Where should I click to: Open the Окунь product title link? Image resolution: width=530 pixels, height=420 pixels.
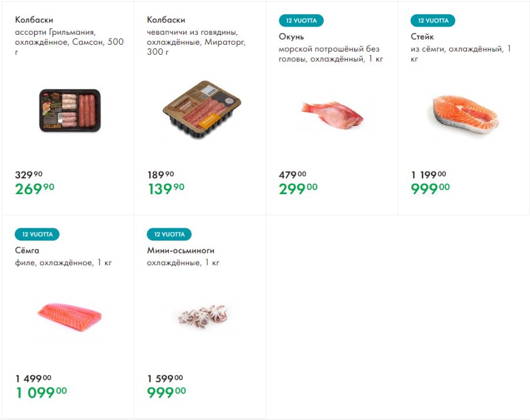(x=291, y=36)
